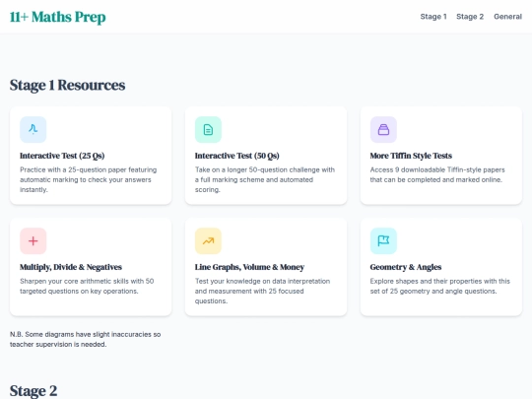Click the document icon on Interactive Test (50 Qs)
This screenshot has width=532, height=399.
[208, 129]
